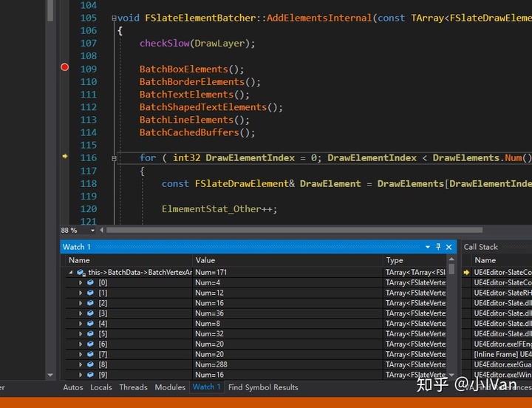
Task: Open the 88 % zoom dropdown
Action: click(x=92, y=230)
